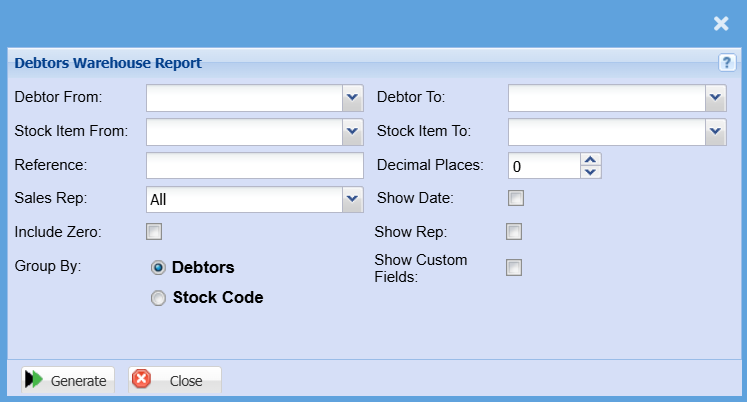Close the dialog with the white X
747x402 pixels.
click(720, 24)
